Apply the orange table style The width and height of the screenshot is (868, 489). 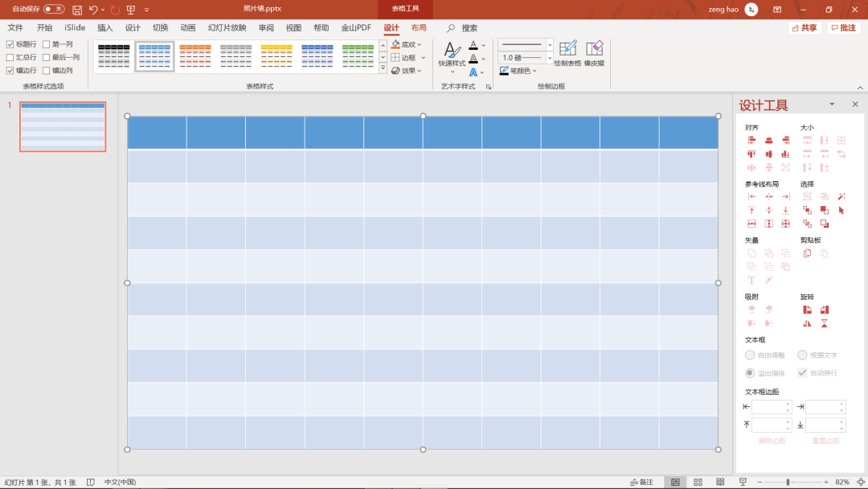194,56
